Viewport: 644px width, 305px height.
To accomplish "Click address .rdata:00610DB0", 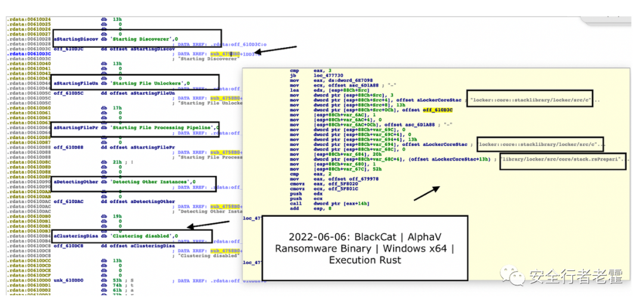I will click(x=29, y=216).
